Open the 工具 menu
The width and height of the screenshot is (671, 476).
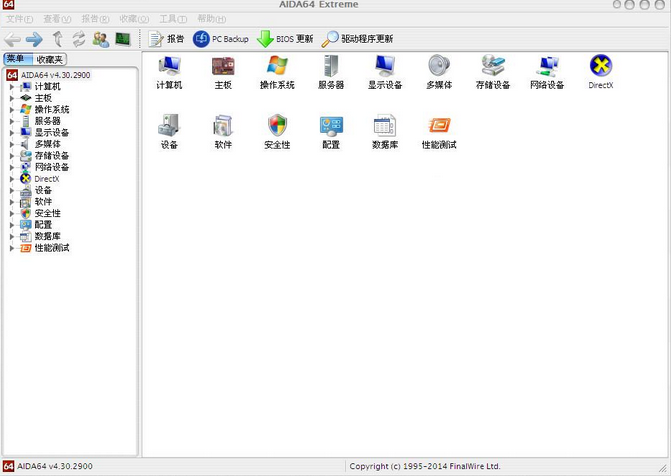(173, 19)
